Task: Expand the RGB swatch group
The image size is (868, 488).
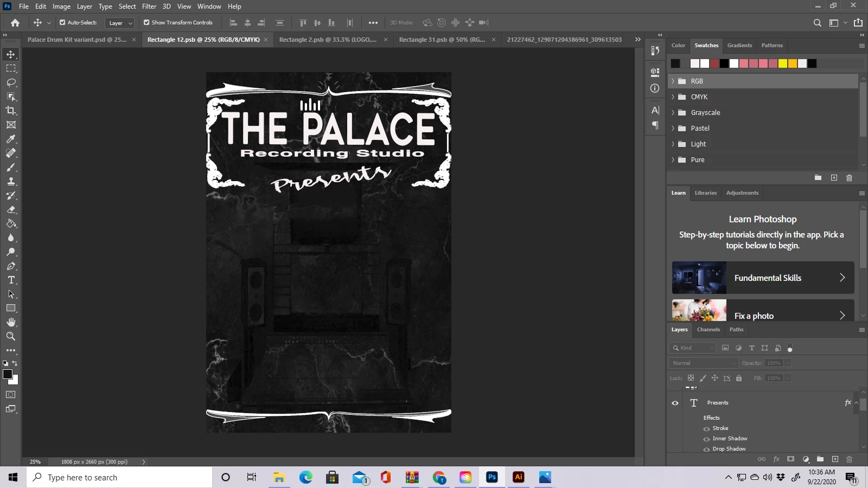Action: (x=673, y=81)
